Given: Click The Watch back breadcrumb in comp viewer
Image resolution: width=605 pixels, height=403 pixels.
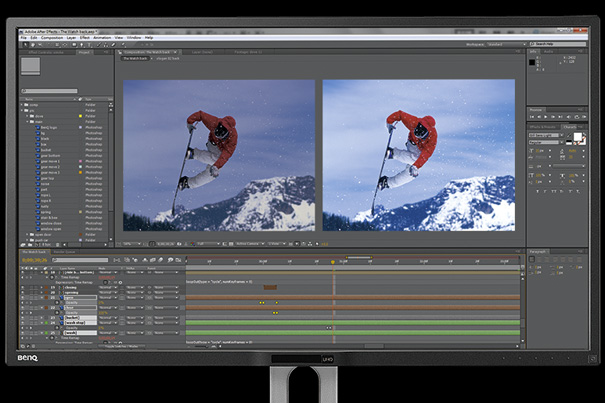Looking at the screenshot, I should click(135, 58).
